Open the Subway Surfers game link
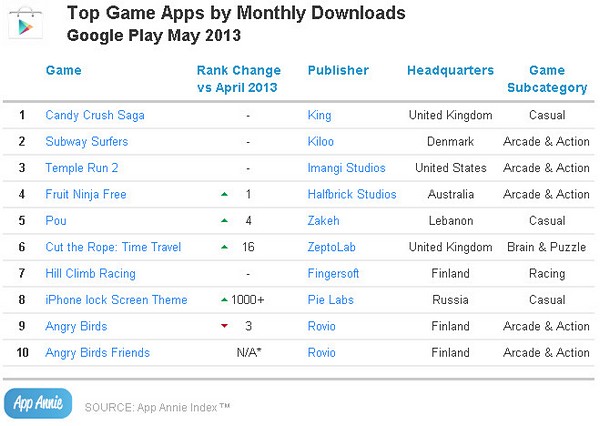The image size is (600, 426). [86, 142]
